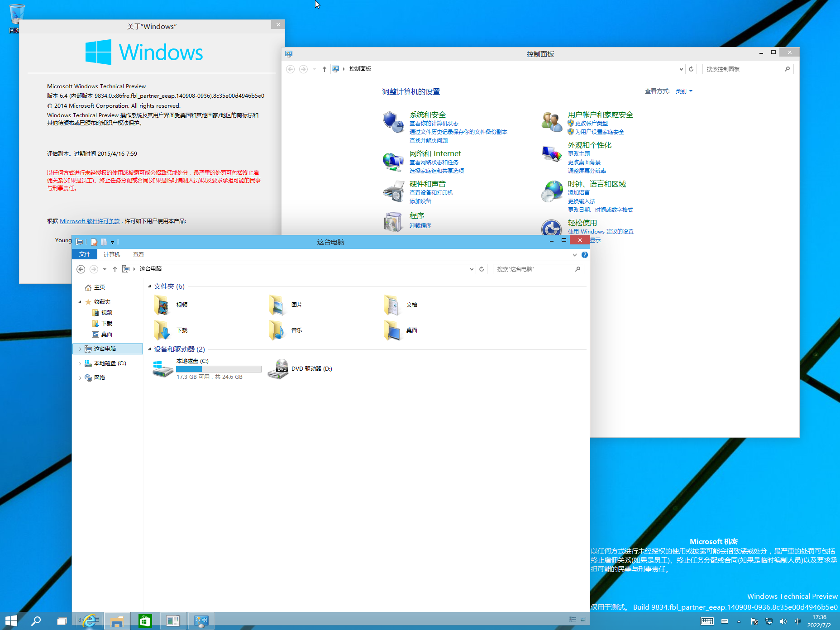Click the 搜索控制面板 search field
The height and width of the screenshot is (630, 840).
748,69
